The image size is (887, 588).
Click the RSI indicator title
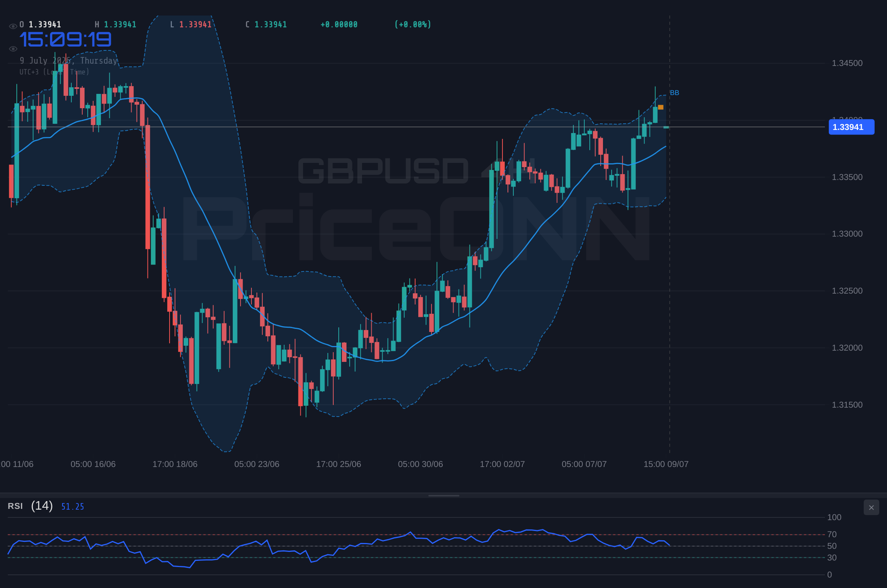15,506
